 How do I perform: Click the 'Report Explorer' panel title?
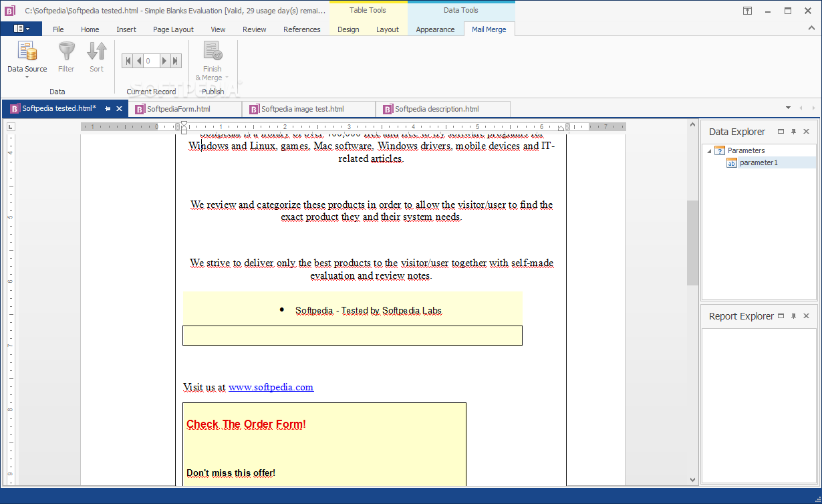(741, 316)
